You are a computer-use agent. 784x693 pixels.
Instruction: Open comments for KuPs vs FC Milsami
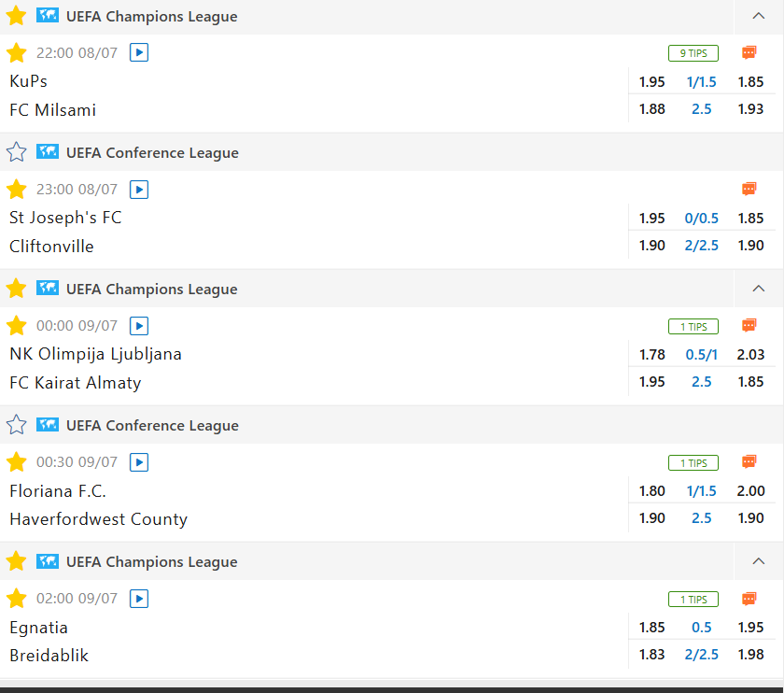(x=749, y=53)
